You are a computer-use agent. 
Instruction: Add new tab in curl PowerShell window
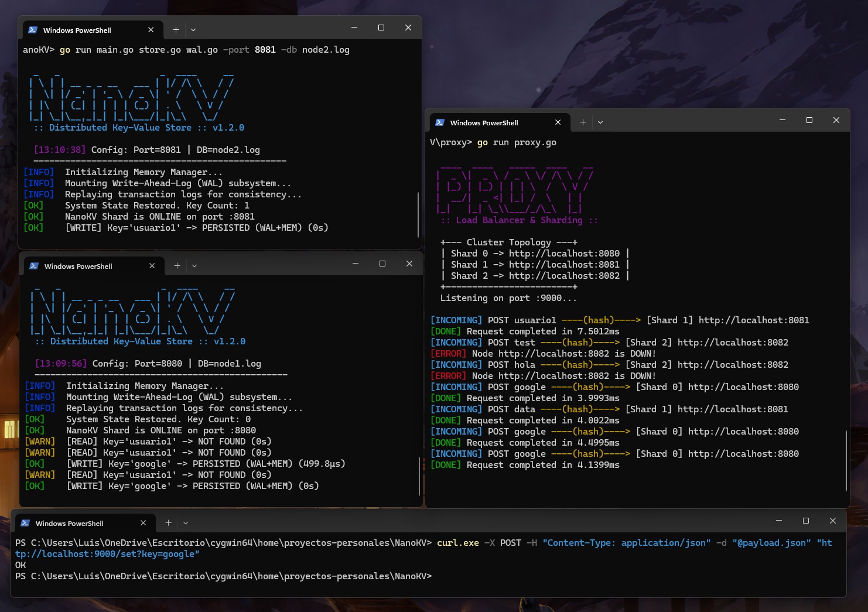168,523
